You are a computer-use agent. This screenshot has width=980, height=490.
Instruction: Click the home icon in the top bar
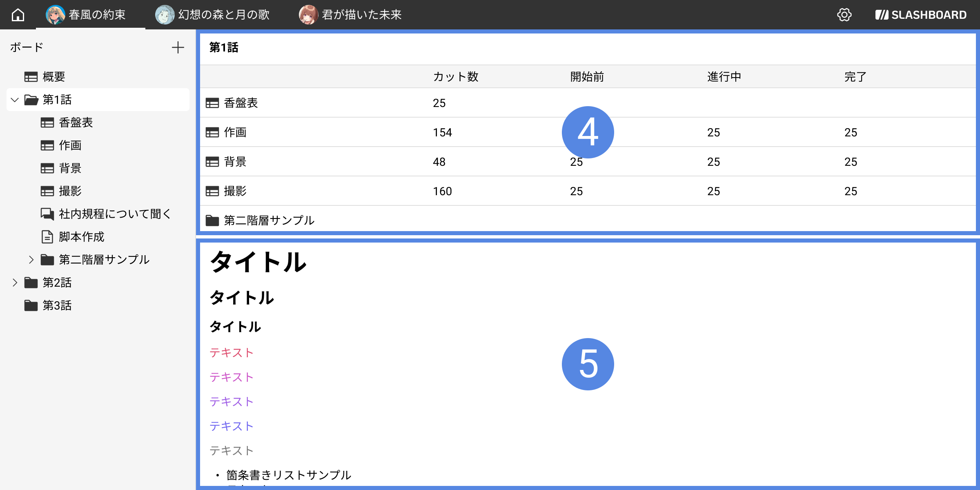pyautogui.click(x=17, y=15)
